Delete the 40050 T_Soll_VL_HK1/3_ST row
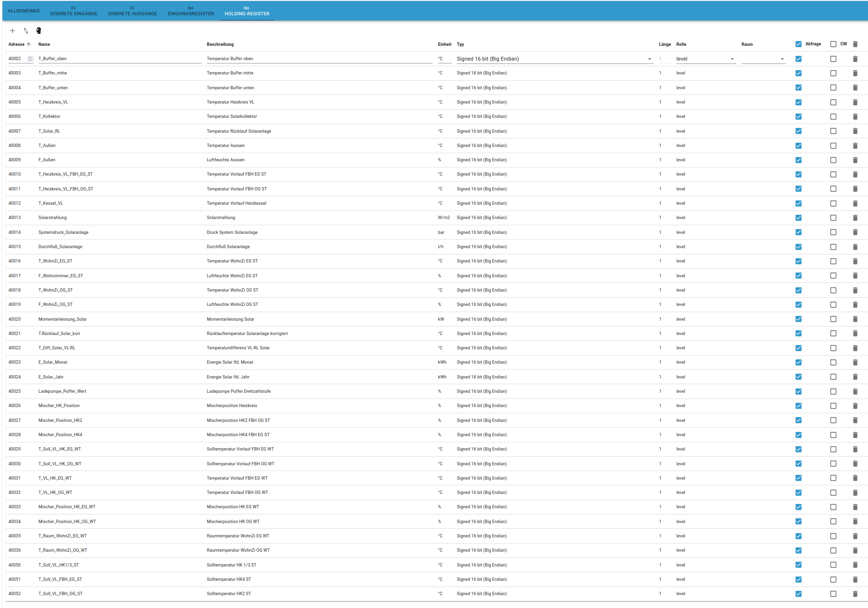The image size is (868, 608). (855, 565)
